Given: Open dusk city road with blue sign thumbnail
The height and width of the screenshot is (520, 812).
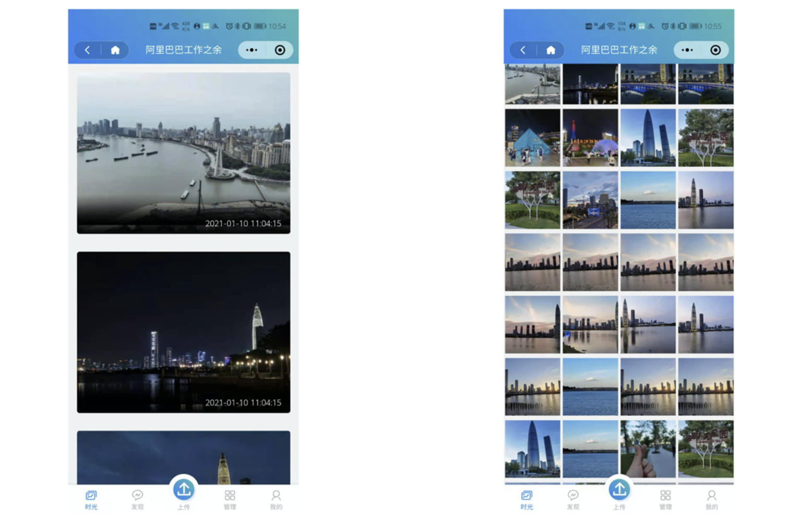Looking at the screenshot, I should 590,200.
